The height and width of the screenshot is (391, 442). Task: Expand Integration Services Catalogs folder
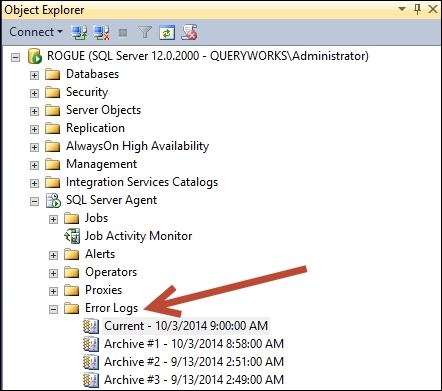[x=34, y=183]
